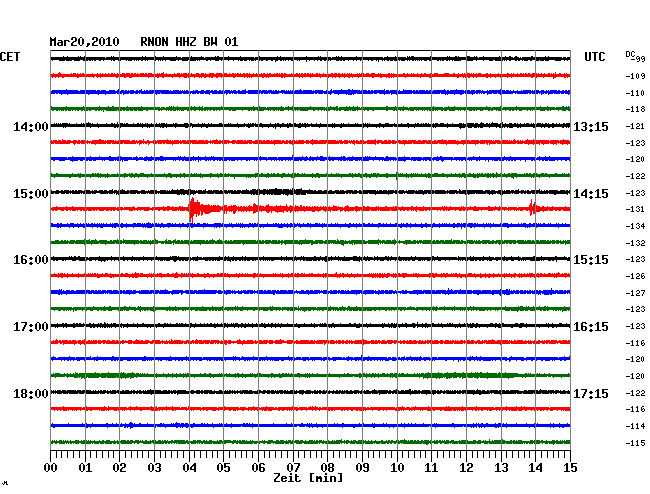
Task: Click the 17:15 UTC time label
Action: [591, 394]
